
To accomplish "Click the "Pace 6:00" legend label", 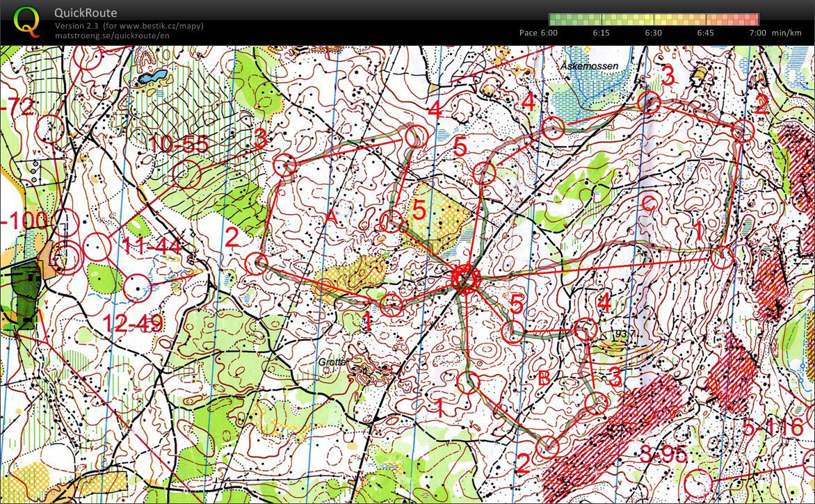I will pos(538,33).
